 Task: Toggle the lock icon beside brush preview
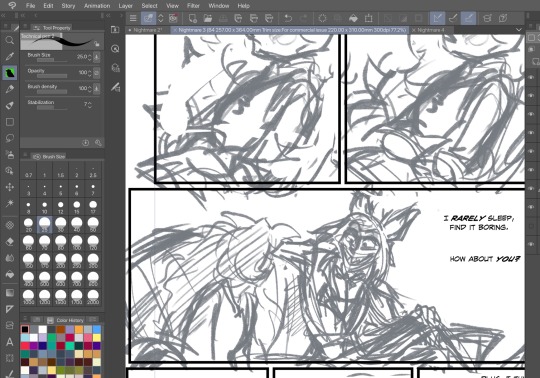(x=97, y=44)
